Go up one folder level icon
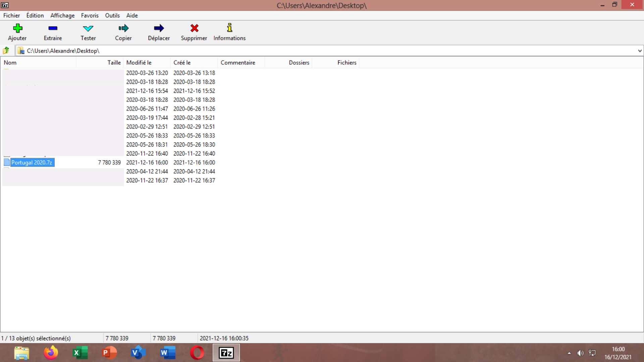644x362 pixels. [x=6, y=51]
